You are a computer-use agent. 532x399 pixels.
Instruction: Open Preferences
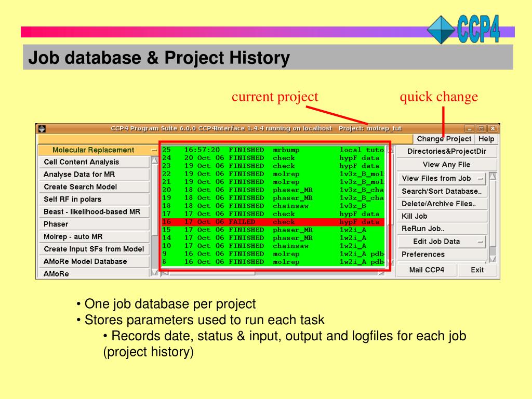[442, 255]
